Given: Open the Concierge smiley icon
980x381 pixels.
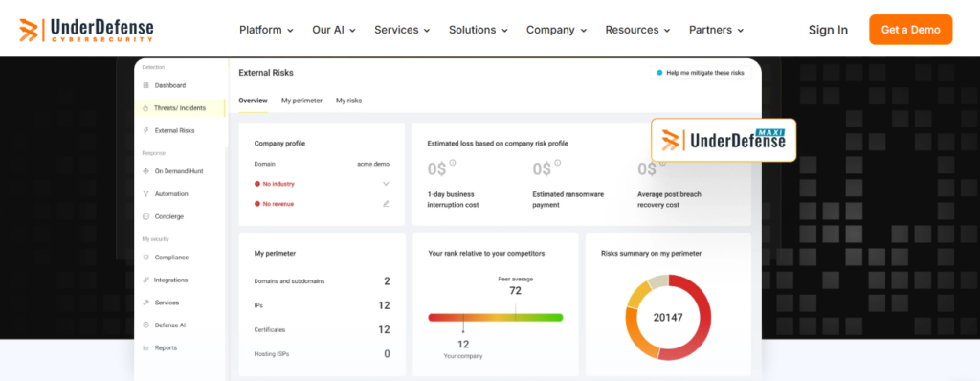Looking at the screenshot, I should (x=145, y=216).
